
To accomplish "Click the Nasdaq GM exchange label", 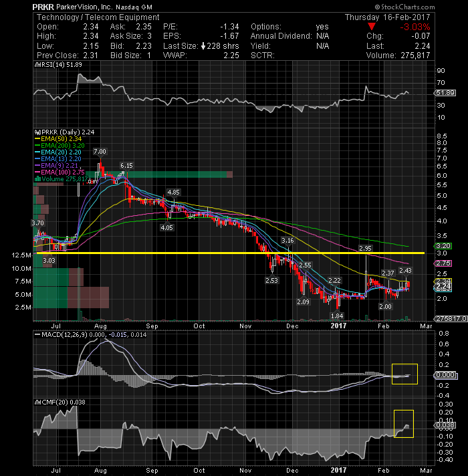I will click(x=134, y=7).
